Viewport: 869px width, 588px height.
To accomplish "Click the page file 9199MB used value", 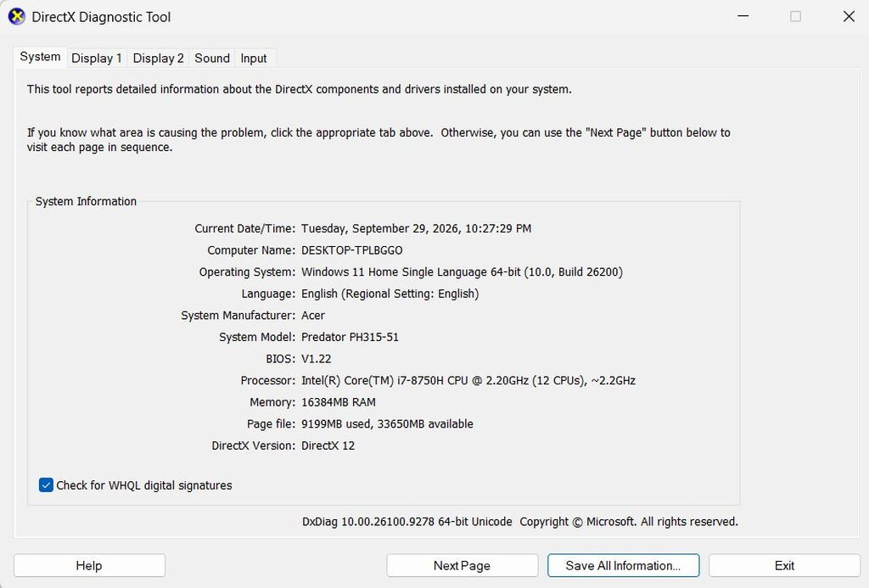I will pos(387,424).
